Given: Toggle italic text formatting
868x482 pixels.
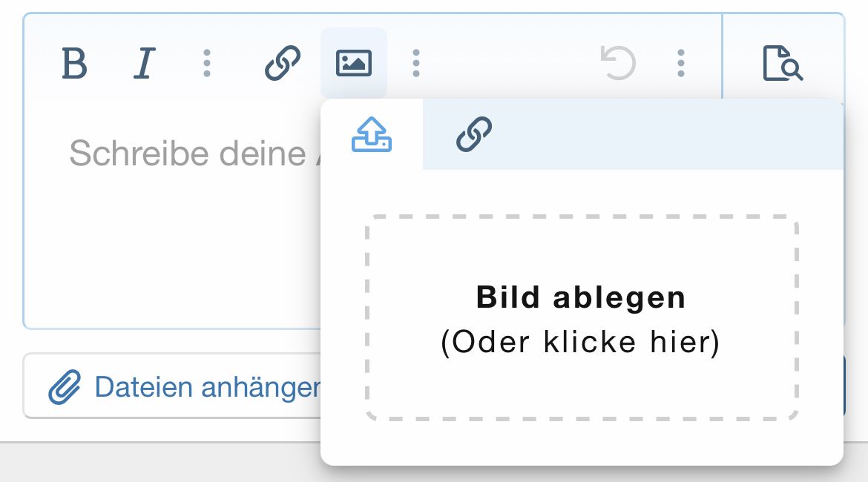Looking at the screenshot, I should point(145,63).
